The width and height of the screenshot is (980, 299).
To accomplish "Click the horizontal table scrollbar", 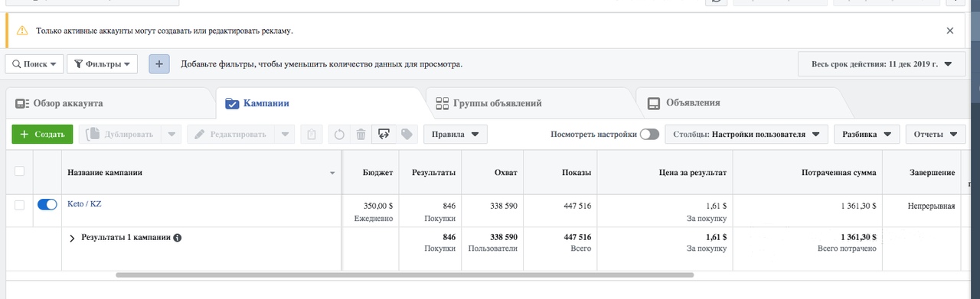I will 404,275.
